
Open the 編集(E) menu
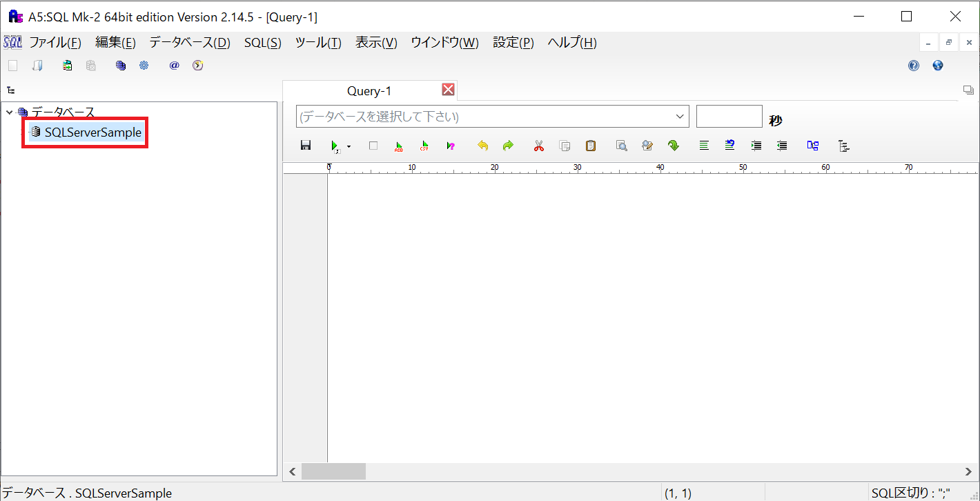coord(115,43)
